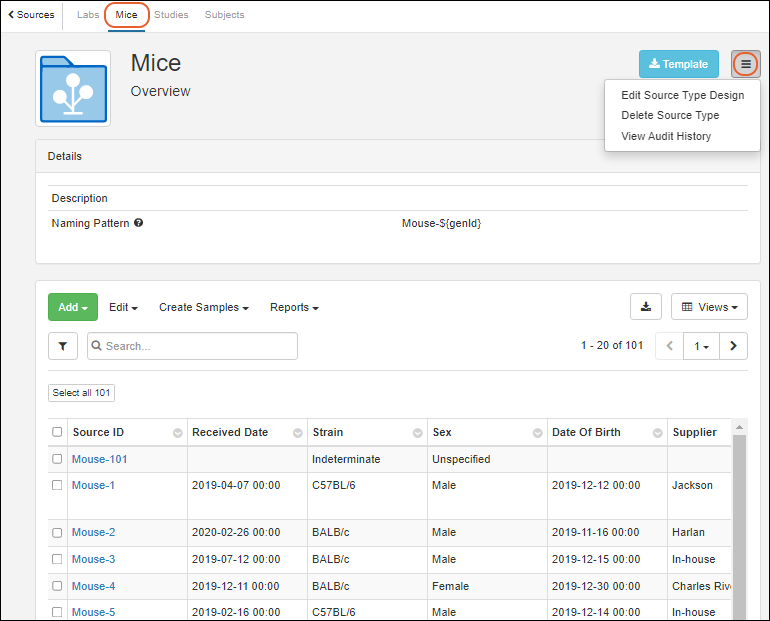
Task: Go to previous page with left arrow
Action: pyautogui.click(x=669, y=346)
